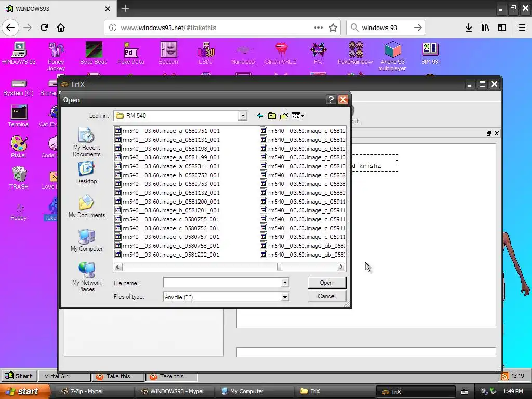Launch the Piskel paint icon
Viewport: 532px width, 399px height.
[x=19, y=147]
